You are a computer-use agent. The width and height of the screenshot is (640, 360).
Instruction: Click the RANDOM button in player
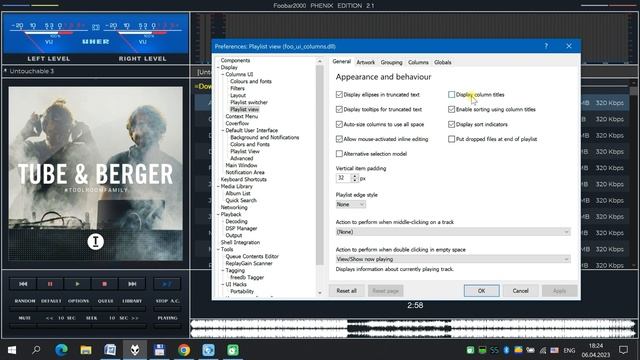pos(25,301)
